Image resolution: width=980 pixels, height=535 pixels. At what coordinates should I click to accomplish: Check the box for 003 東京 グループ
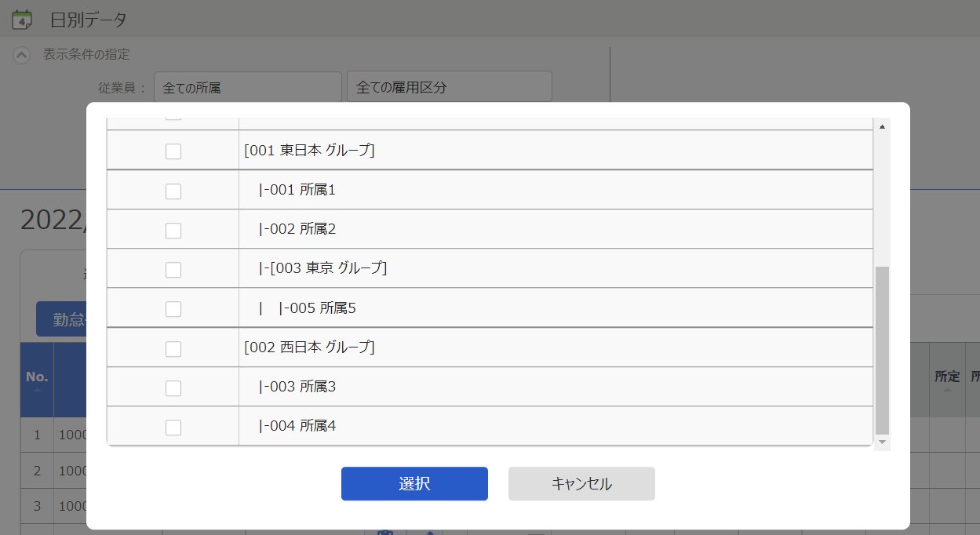tap(173, 269)
